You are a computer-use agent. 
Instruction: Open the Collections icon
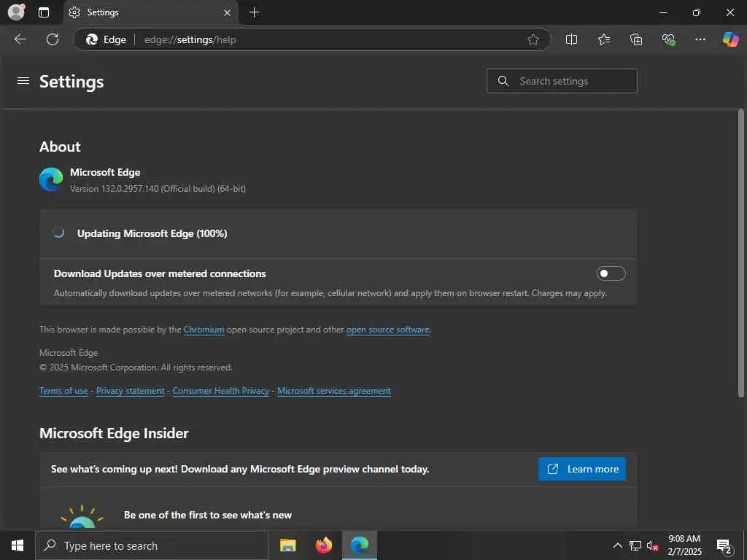(636, 39)
